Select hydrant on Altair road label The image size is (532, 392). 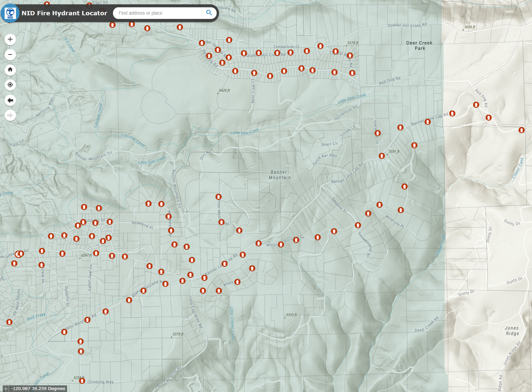pyautogui.click(x=237, y=282)
